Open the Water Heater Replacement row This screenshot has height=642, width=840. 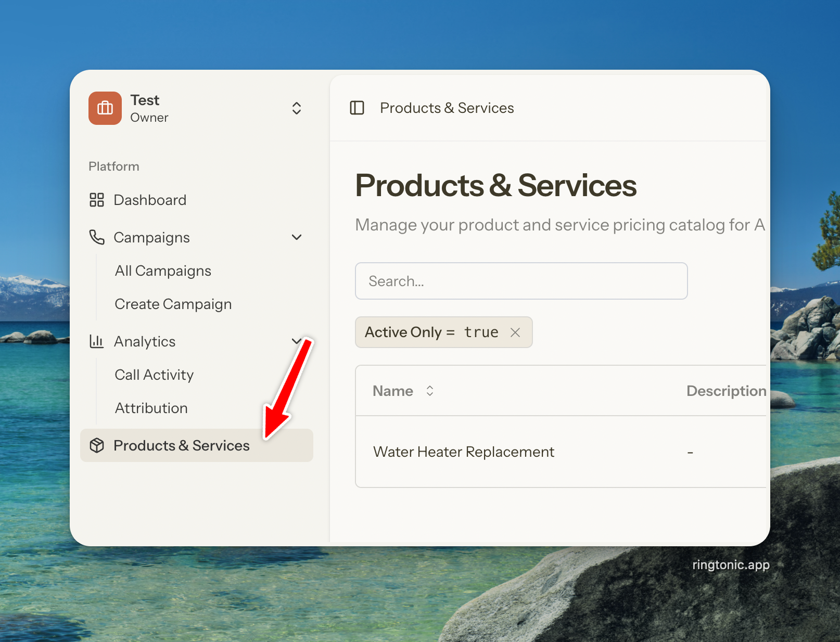464,452
